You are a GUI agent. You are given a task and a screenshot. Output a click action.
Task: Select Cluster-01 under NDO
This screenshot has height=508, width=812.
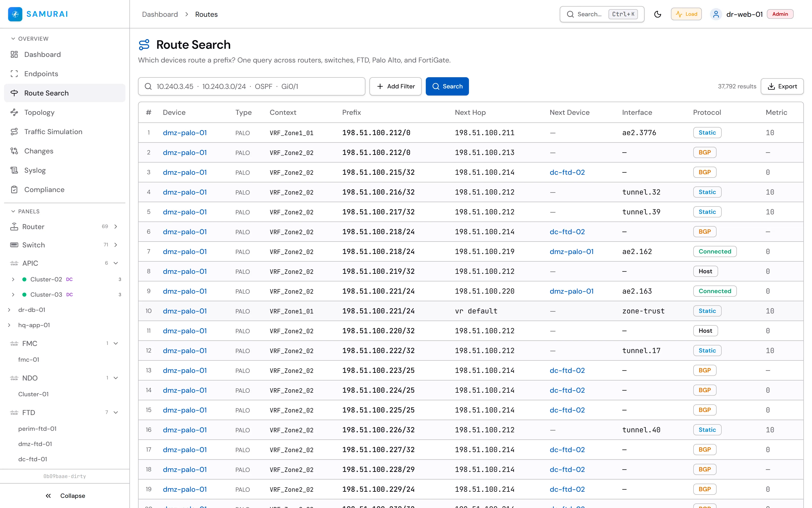tap(33, 394)
